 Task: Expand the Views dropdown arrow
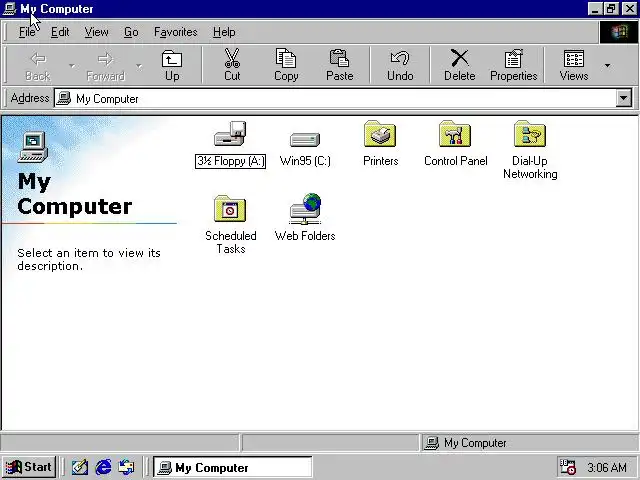[x=607, y=65]
